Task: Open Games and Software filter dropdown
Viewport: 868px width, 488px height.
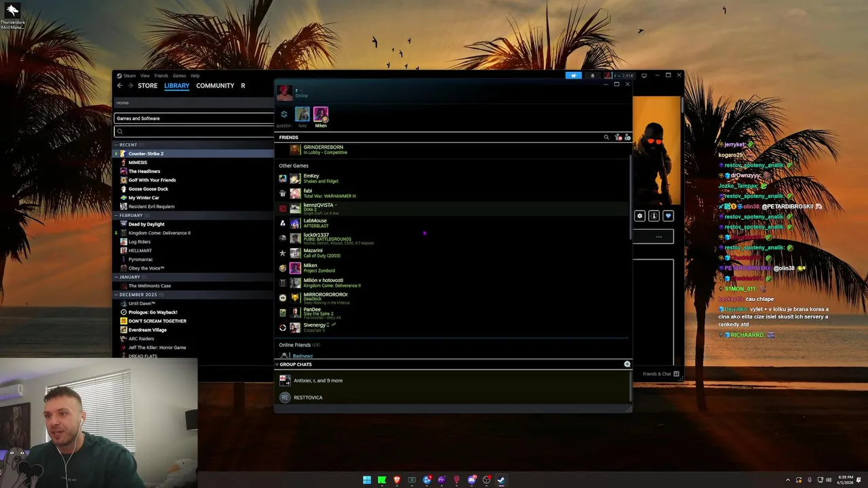Action: [194, 118]
